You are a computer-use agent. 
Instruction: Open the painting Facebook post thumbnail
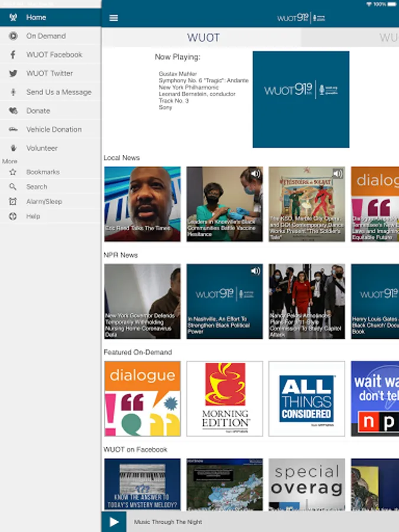[x=375, y=485]
